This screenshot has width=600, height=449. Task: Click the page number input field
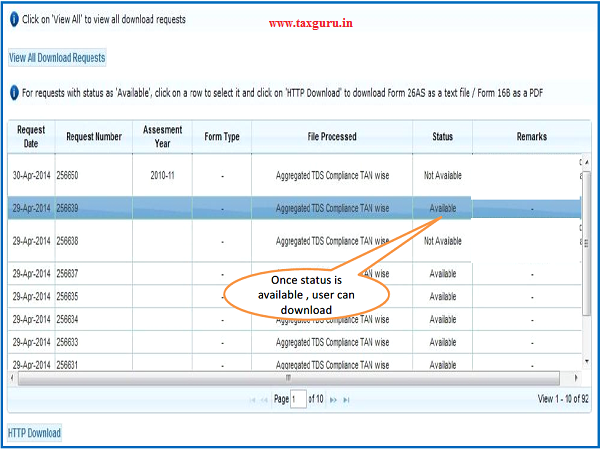[297, 399]
